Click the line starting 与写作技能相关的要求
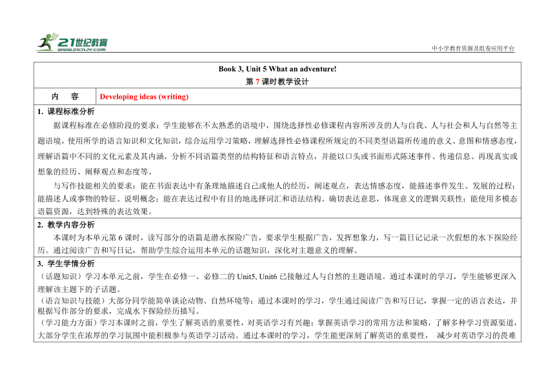 click(285, 186)
